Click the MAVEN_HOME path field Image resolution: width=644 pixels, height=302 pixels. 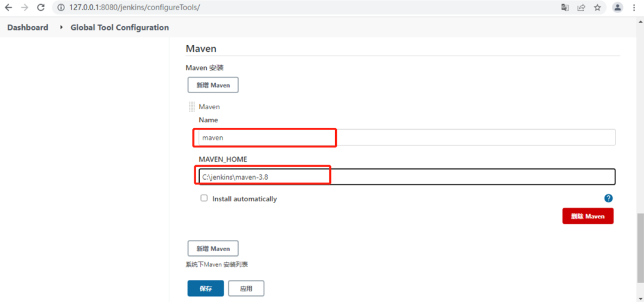[405, 177]
